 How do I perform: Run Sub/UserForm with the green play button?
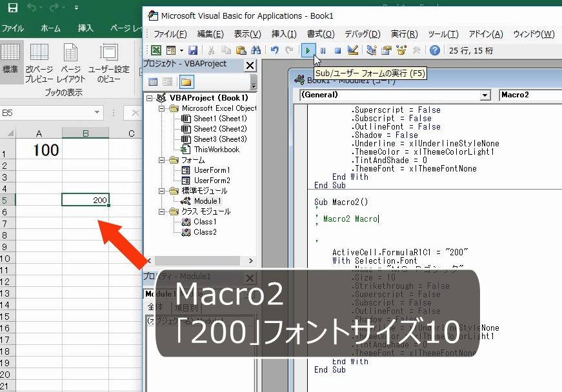tap(308, 50)
